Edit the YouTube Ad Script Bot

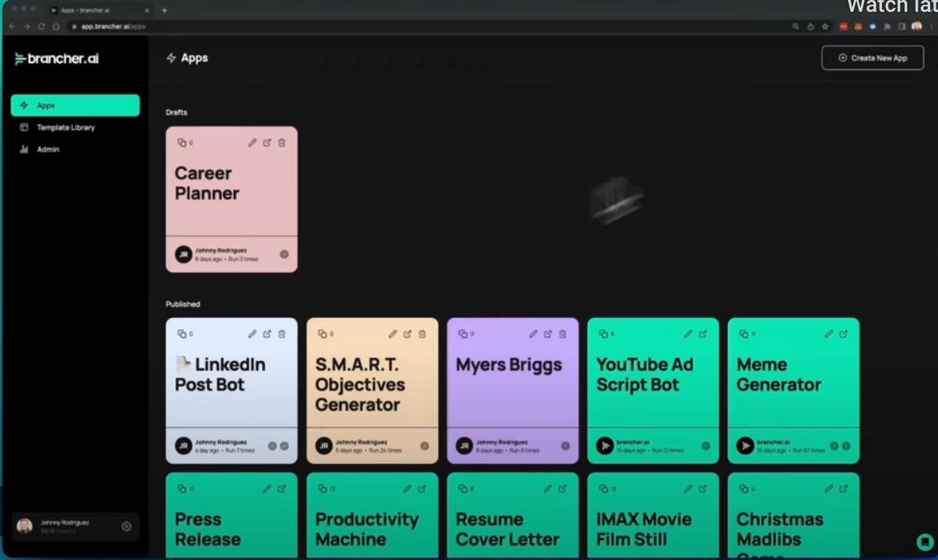point(688,334)
